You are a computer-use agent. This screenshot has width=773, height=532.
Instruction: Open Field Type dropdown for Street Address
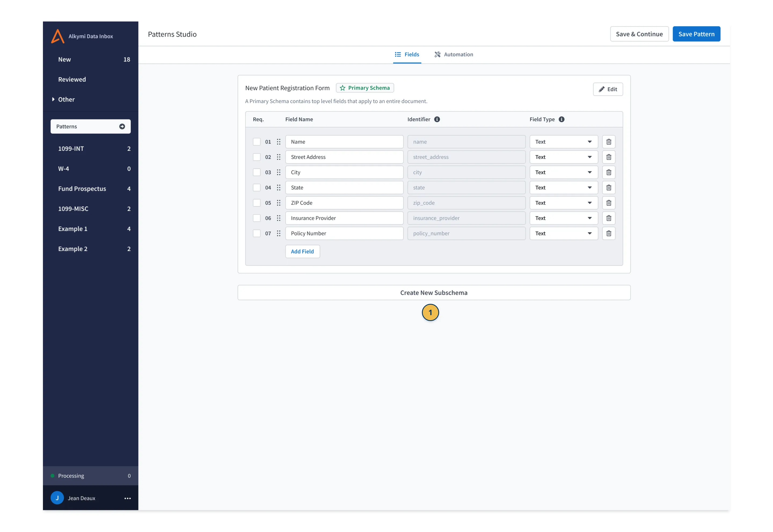point(563,157)
